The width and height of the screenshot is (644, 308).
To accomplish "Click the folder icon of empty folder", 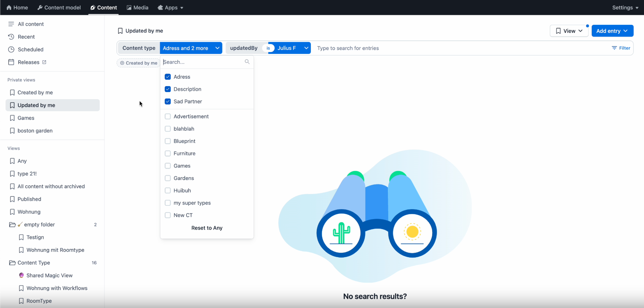I will click(x=12, y=225).
